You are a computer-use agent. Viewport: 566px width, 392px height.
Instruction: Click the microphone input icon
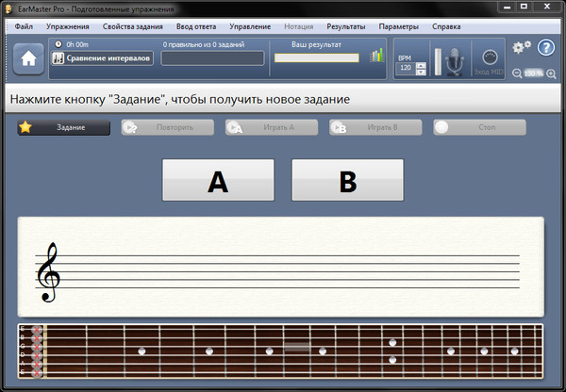tap(457, 60)
